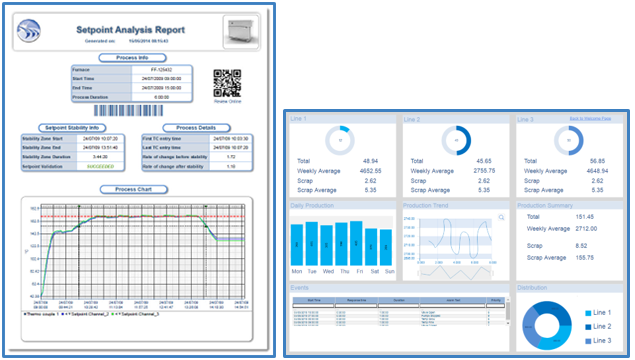635x360 pixels.
Task: Grab the right handle of trend range selector
Action: (x=492, y=273)
